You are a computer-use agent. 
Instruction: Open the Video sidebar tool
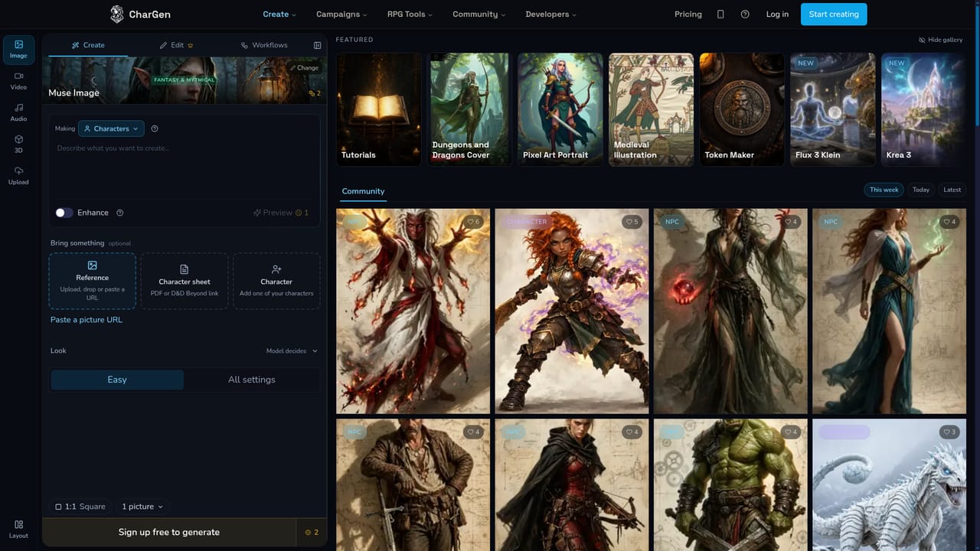point(18,80)
